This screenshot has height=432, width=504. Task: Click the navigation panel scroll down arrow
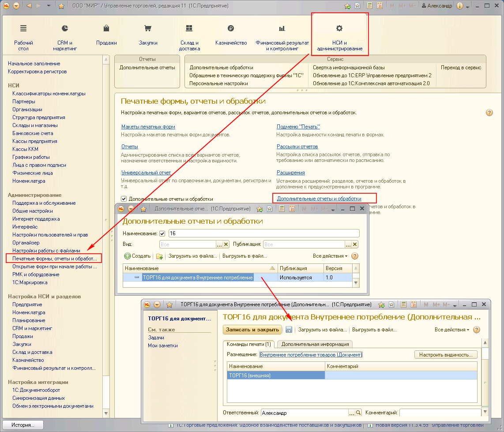pos(106,413)
